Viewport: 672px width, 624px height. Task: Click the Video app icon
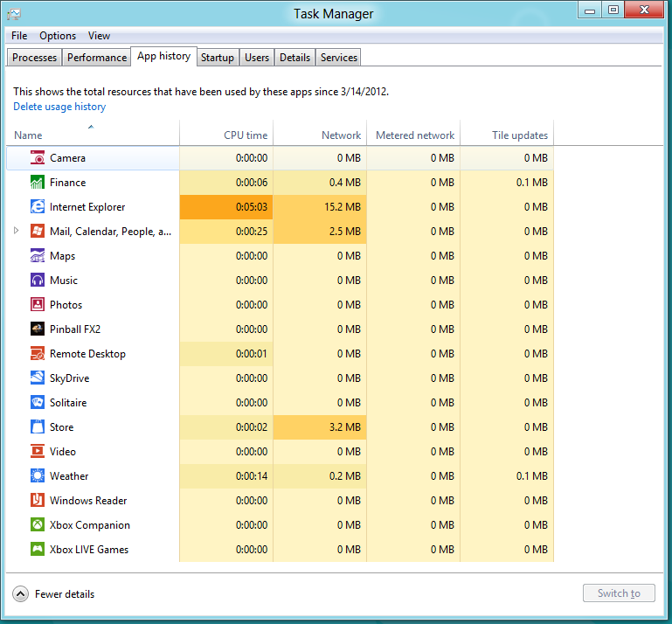[38, 451]
